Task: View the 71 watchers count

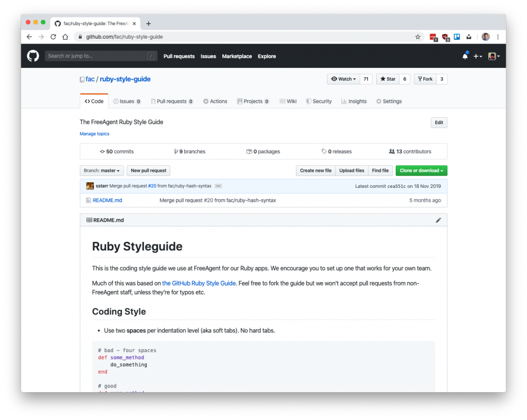Action: [366, 79]
